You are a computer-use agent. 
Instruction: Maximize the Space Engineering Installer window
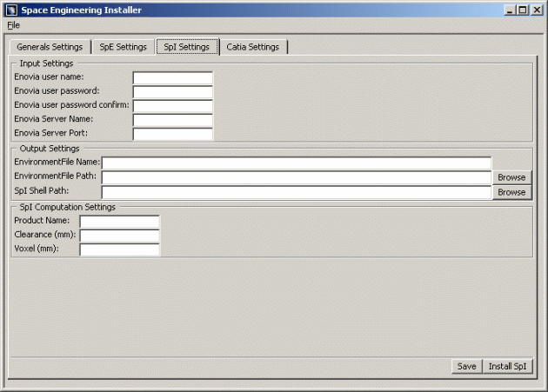click(x=523, y=10)
